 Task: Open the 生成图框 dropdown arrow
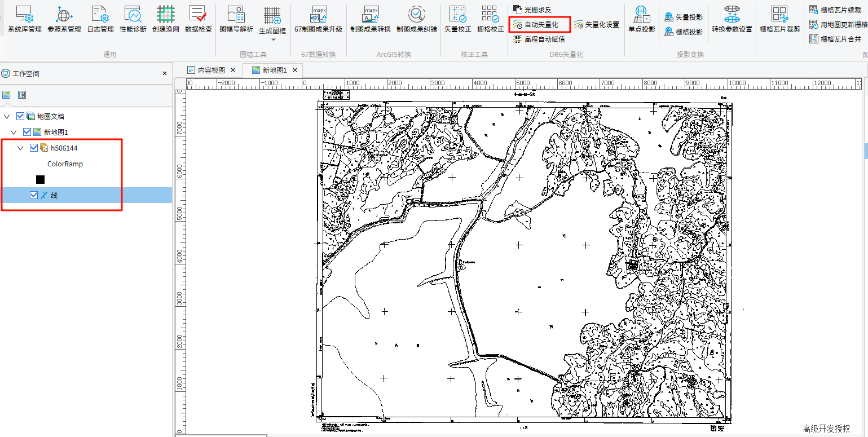tap(274, 39)
